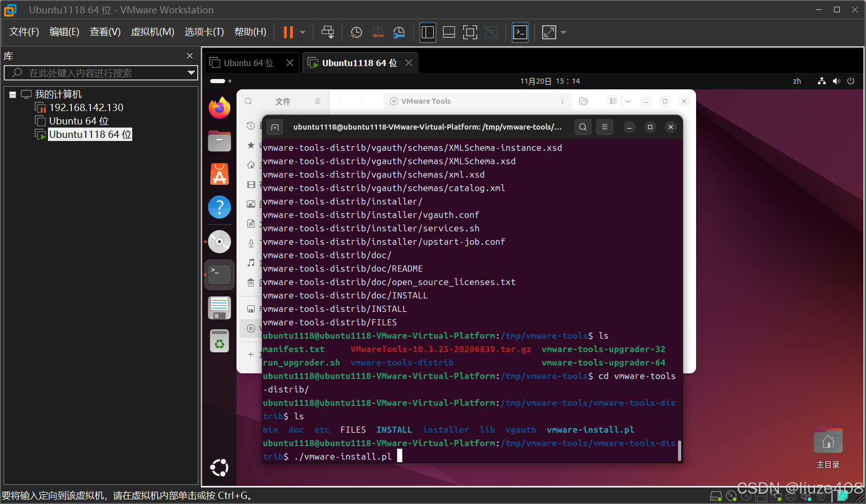Collapse the 我的计算机 tree node
This screenshot has width=866, height=504.
[13, 94]
